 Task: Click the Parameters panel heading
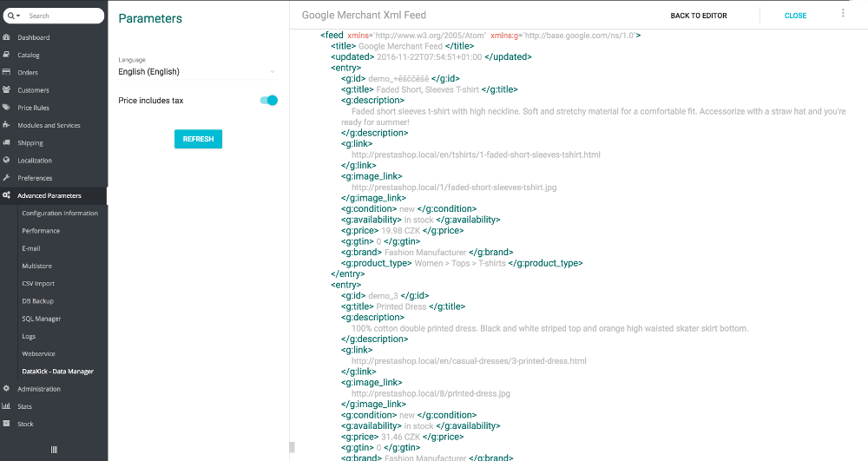coord(150,18)
